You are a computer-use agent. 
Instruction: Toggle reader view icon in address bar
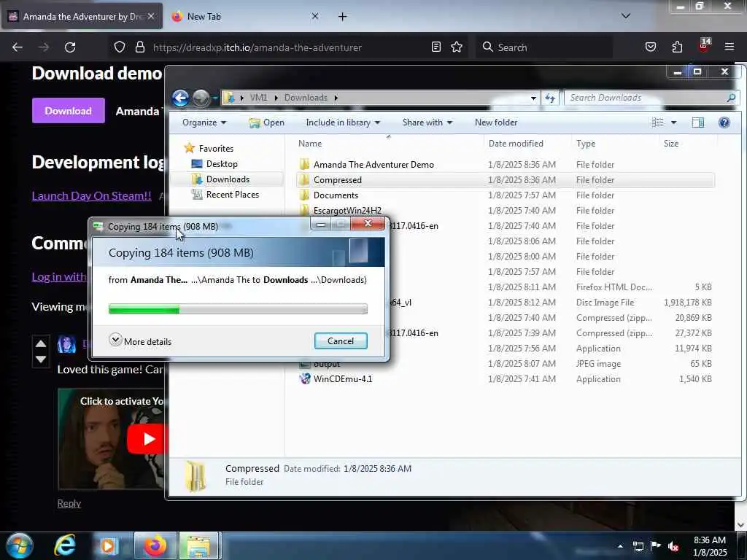click(x=436, y=47)
